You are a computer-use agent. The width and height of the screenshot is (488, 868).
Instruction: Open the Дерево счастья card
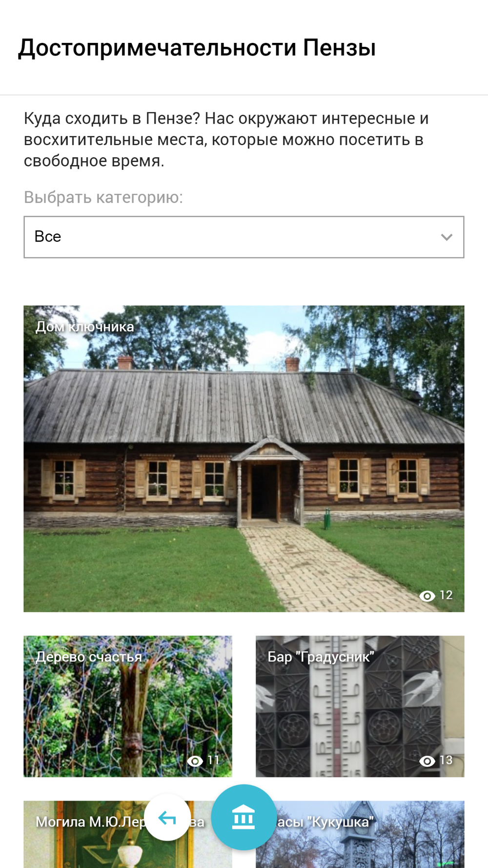point(128,706)
